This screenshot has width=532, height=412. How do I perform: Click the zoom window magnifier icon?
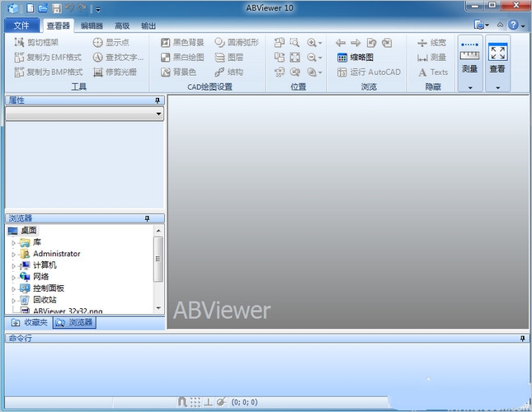(x=294, y=43)
